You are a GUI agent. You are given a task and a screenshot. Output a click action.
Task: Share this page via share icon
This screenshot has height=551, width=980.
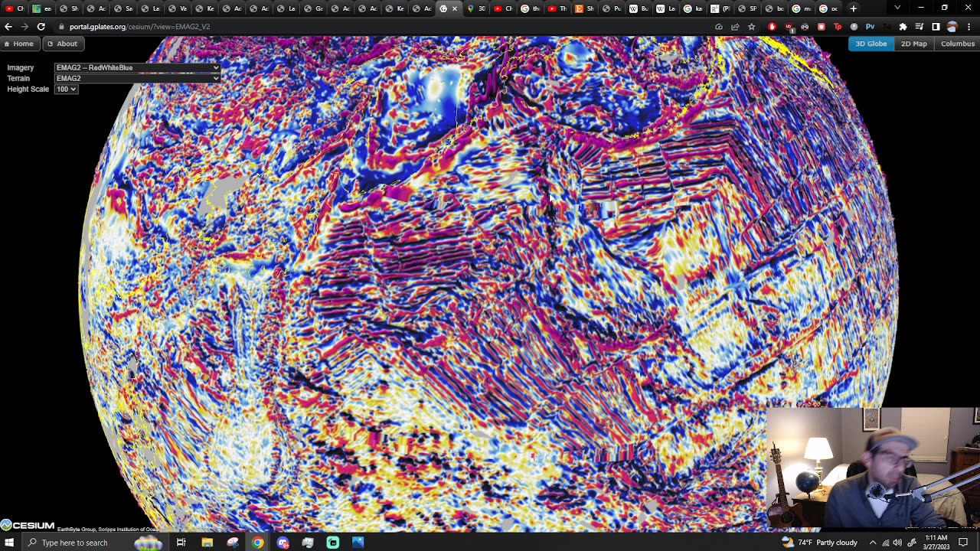735,27
